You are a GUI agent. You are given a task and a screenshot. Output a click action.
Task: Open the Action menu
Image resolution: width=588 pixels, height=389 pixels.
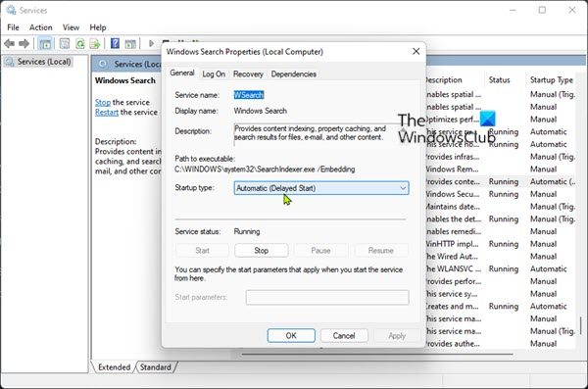(x=41, y=27)
